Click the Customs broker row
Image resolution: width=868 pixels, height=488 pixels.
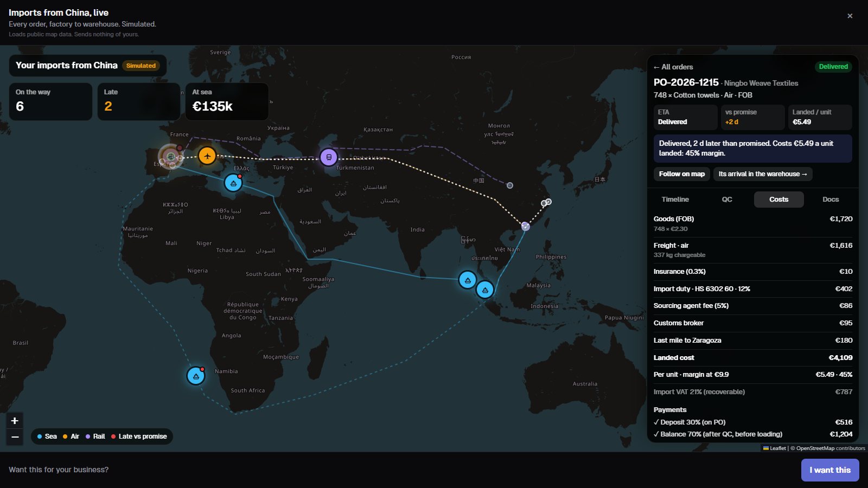pos(753,323)
